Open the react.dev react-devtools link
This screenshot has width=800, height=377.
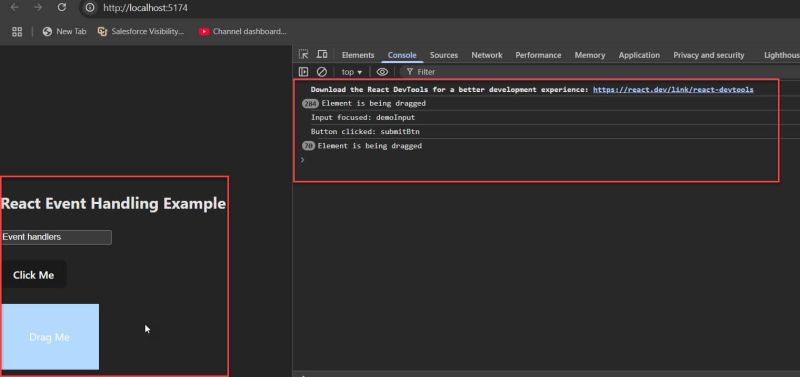pos(673,89)
